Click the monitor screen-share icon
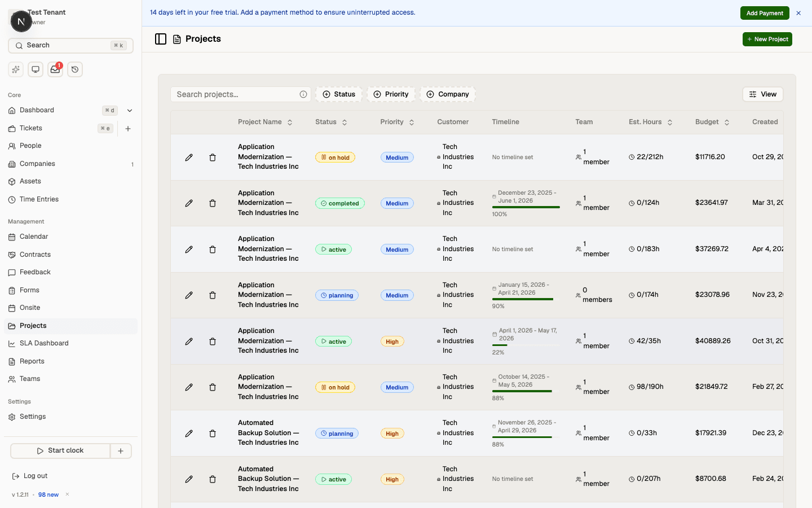 tap(35, 69)
